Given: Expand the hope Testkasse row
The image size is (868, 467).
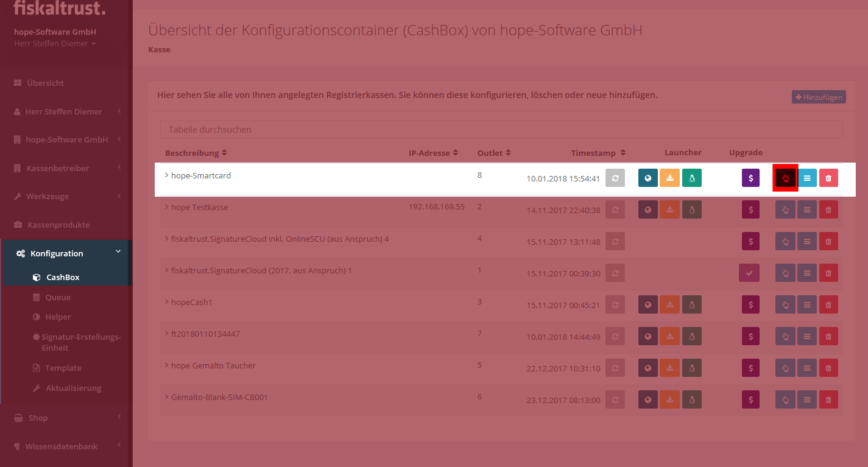Looking at the screenshot, I should coord(167,207).
